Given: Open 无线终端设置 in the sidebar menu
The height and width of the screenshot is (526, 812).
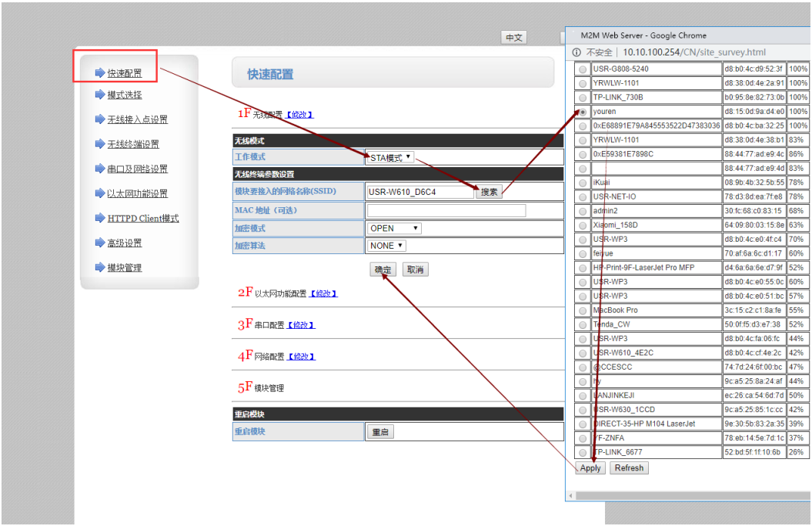Looking at the screenshot, I should 133,144.
